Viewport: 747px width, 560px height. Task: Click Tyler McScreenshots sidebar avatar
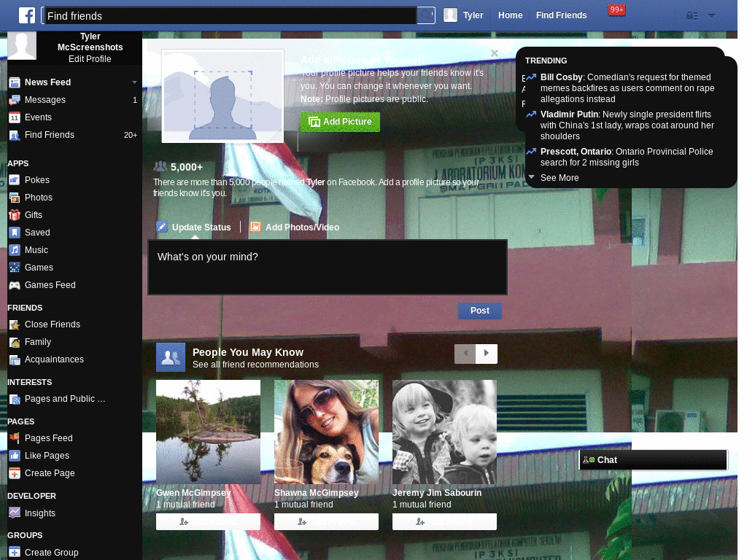tap(22, 46)
